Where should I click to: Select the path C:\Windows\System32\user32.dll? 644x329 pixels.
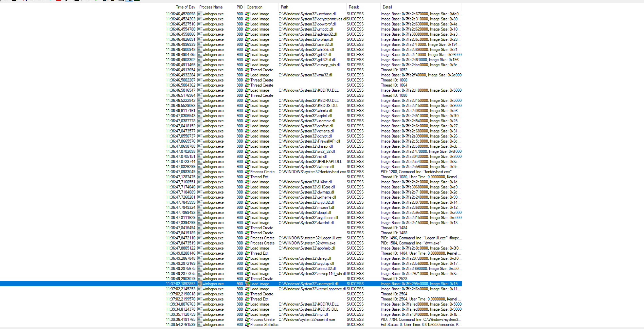(306, 44)
